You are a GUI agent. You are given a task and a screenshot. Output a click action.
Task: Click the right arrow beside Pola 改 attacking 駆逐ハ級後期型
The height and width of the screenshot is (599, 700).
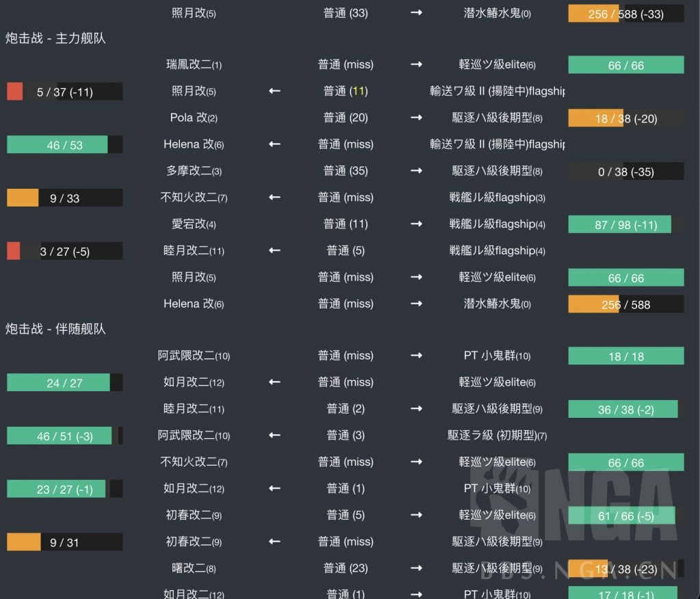point(416,118)
